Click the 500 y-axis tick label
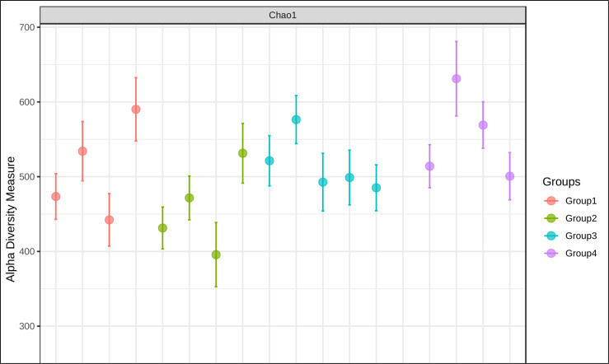This screenshot has width=609, height=364. click(x=27, y=176)
